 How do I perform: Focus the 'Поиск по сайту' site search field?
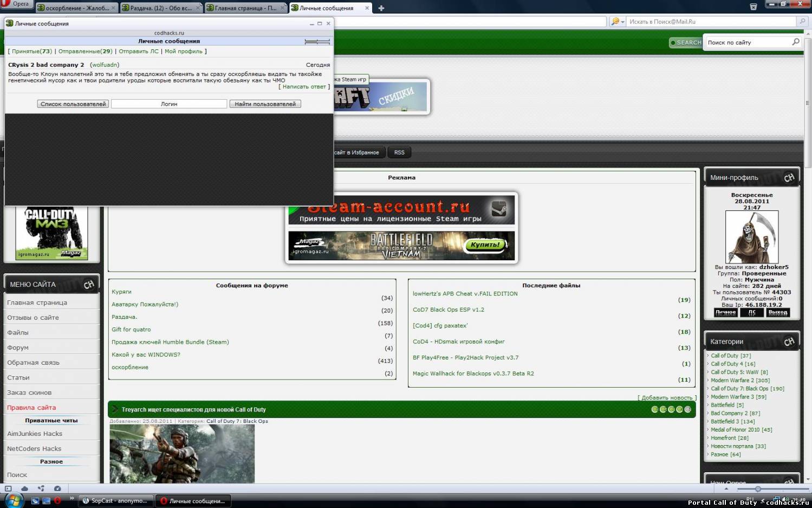748,42
